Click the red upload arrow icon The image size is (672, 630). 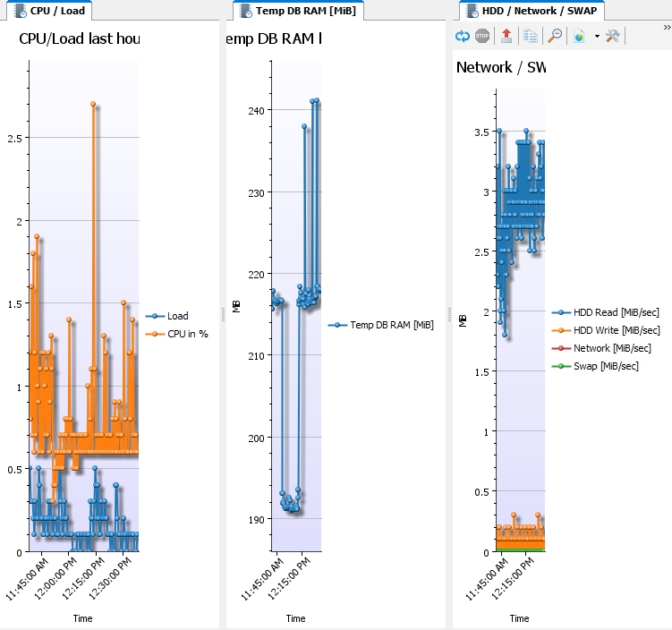coord(506,36)
